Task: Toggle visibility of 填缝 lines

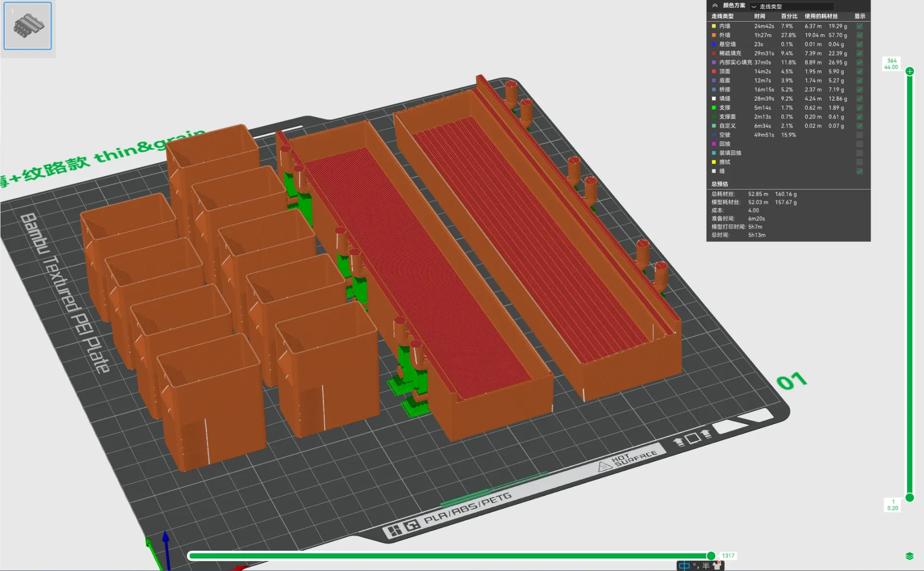Action: [x=860, y=99]
